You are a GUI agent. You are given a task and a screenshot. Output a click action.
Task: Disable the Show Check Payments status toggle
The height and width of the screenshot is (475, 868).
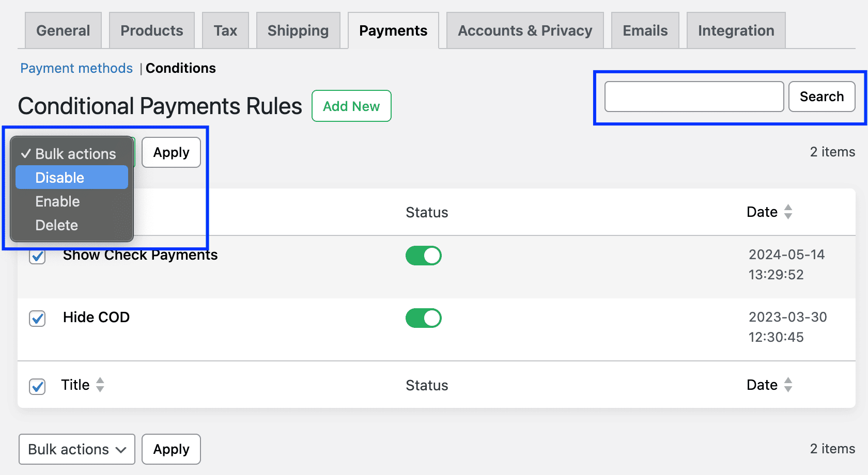point(424,256)
